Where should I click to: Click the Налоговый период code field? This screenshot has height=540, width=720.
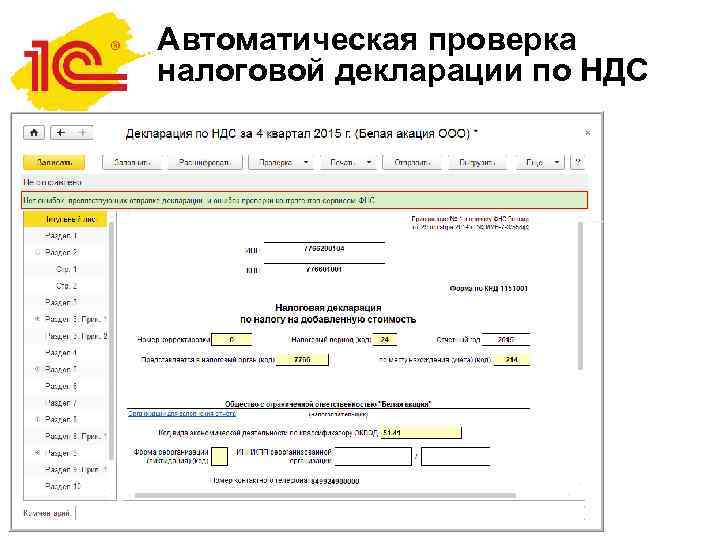(384, 340)
